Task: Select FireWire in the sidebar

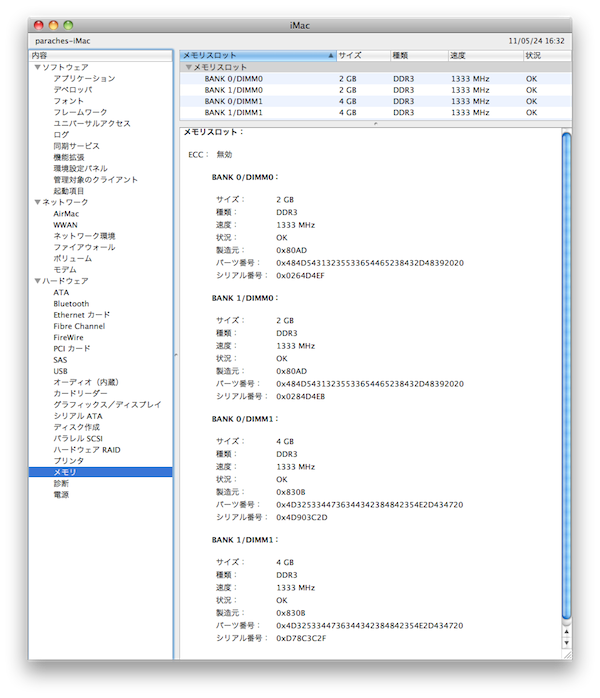Action: click(x=68, y=337)
